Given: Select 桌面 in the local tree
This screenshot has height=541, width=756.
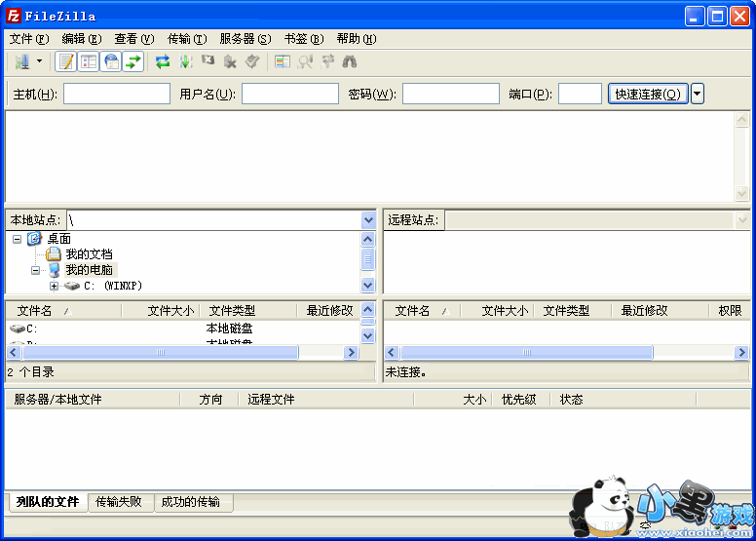Looking at the screenshot, I should [58, 239].
